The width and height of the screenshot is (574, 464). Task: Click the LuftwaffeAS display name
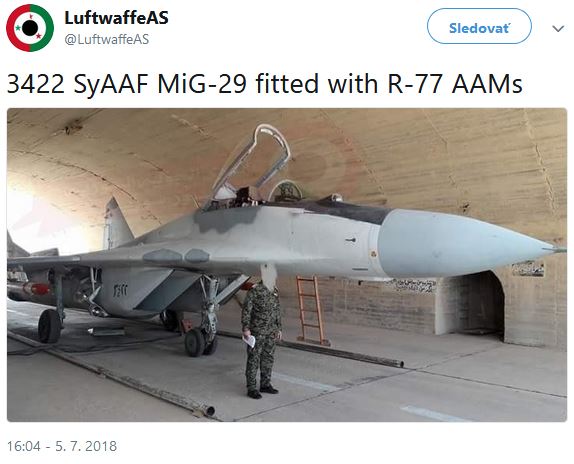[116, 18]
